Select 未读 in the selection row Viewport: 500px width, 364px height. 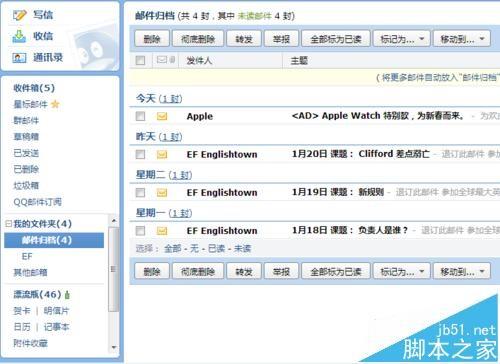242,248
